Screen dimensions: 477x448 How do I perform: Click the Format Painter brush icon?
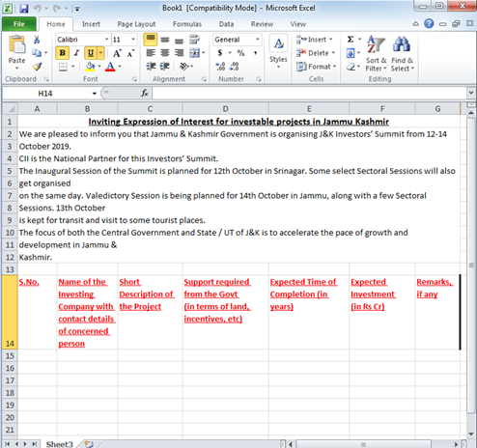pos(37,67)
